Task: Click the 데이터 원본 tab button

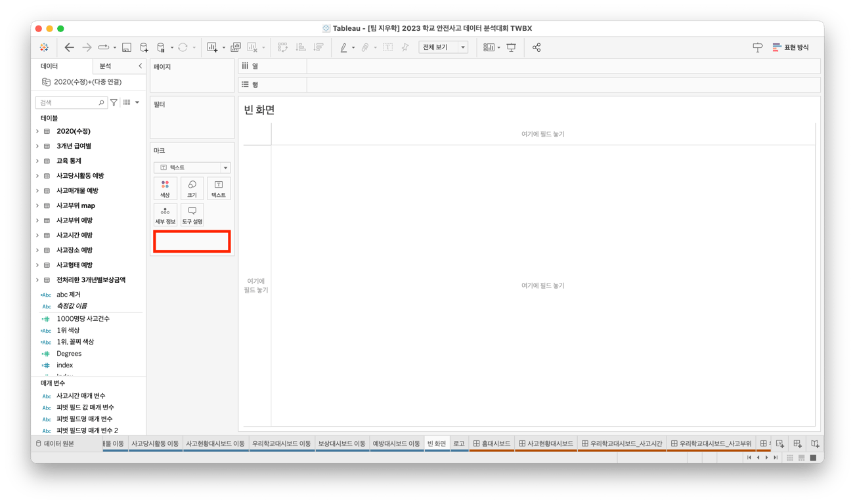Action: tap(55, 444)
